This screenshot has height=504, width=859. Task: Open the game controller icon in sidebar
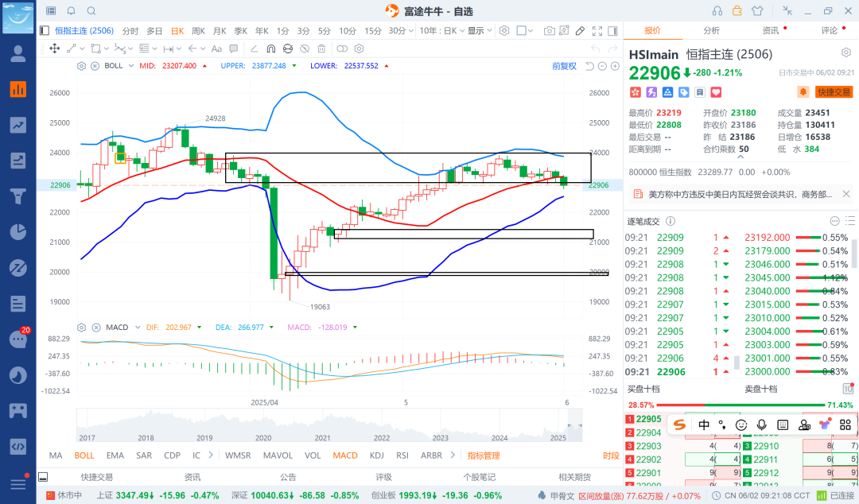point(18,410)
